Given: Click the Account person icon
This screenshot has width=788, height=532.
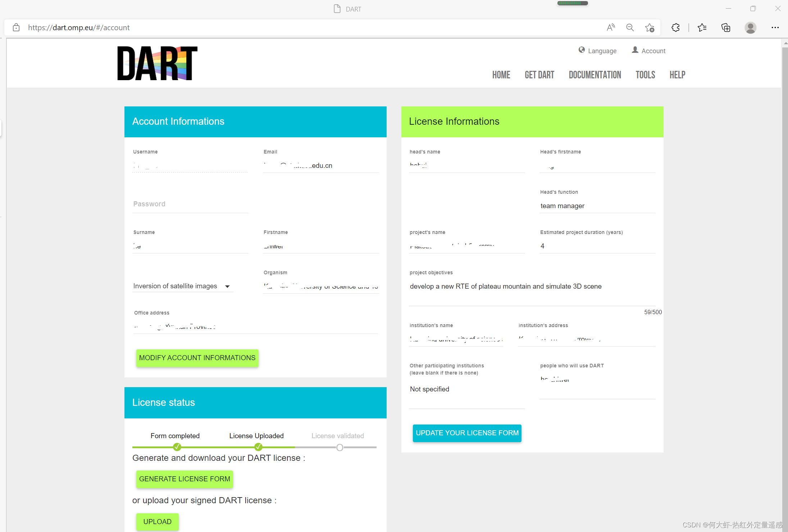Looking at the screenshot, I should 635,50.
